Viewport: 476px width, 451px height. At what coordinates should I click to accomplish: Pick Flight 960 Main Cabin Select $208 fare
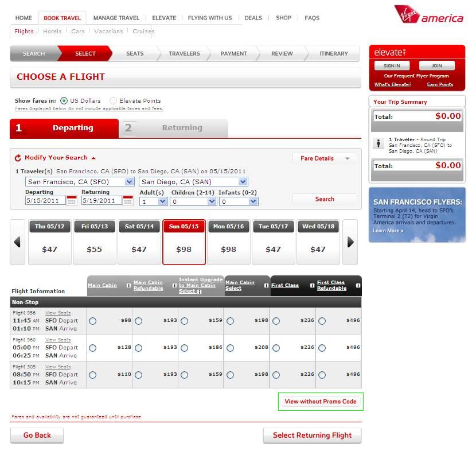230,348
